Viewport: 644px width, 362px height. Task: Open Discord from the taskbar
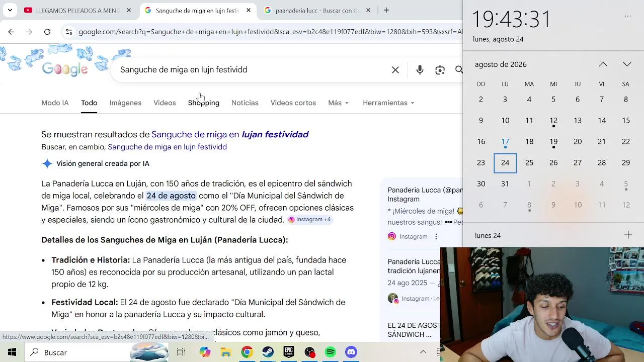(351, 352)
